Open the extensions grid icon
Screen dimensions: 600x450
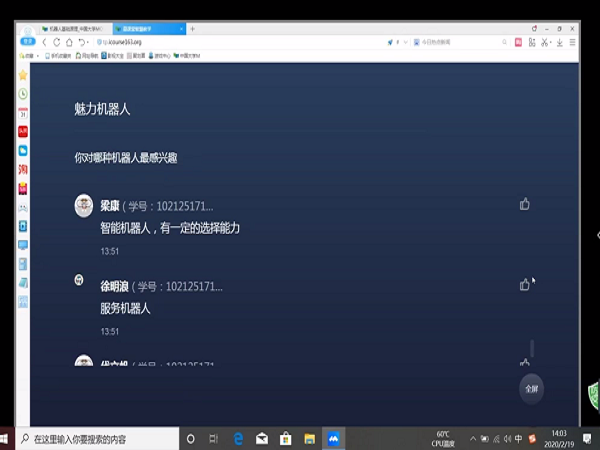pos(532,42)
